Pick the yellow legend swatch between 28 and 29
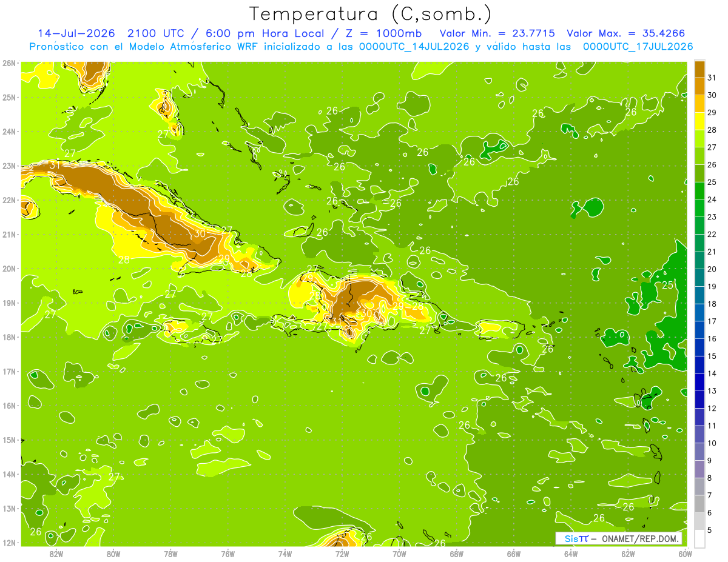 (x=699, y=121)
